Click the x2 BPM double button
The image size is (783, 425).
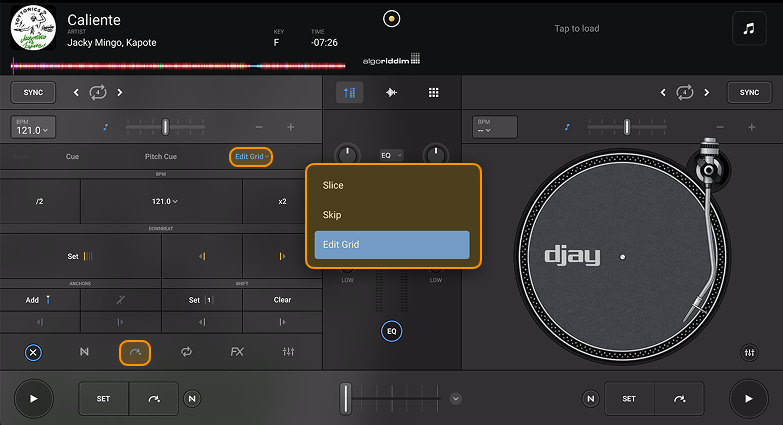283,201
